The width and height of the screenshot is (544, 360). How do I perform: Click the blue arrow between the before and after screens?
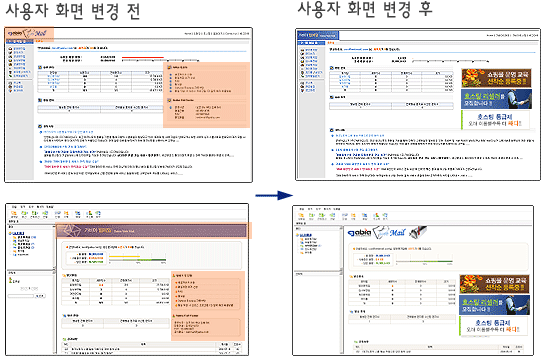(274, 195)
